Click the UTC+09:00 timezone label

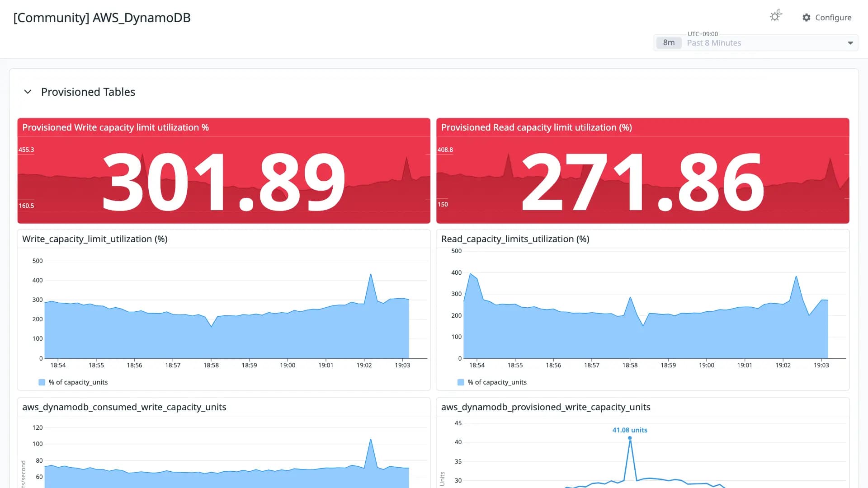703,34
